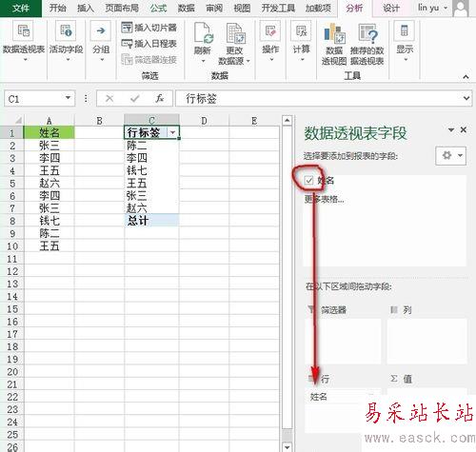
Task: Click the user account avatar icon
Action: pyautogui.click(x=461, y=9)
